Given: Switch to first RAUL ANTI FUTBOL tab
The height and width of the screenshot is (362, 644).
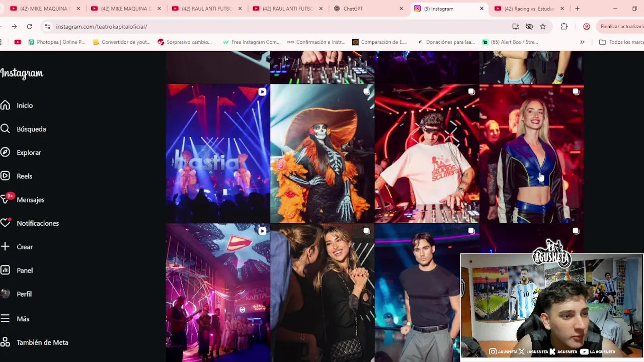Looking at the screenshot, I should coord(206,9).
